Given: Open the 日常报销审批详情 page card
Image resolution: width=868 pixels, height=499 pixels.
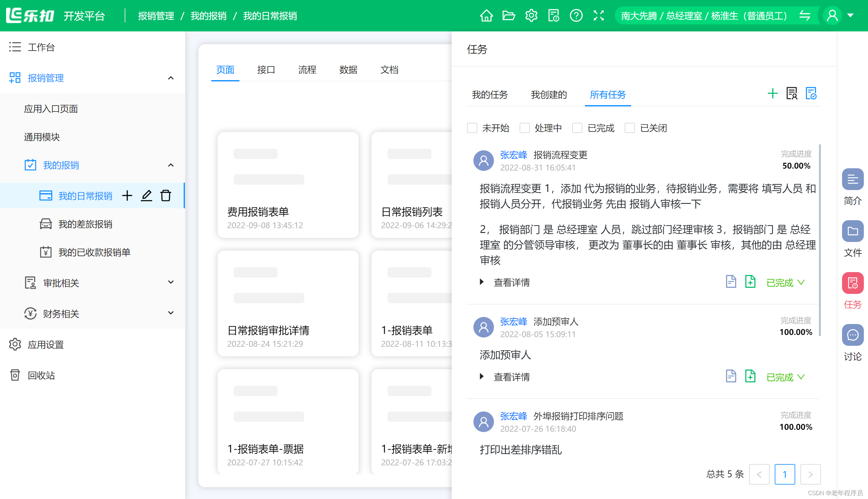Looking at the screenshot, I should (288, 303).
